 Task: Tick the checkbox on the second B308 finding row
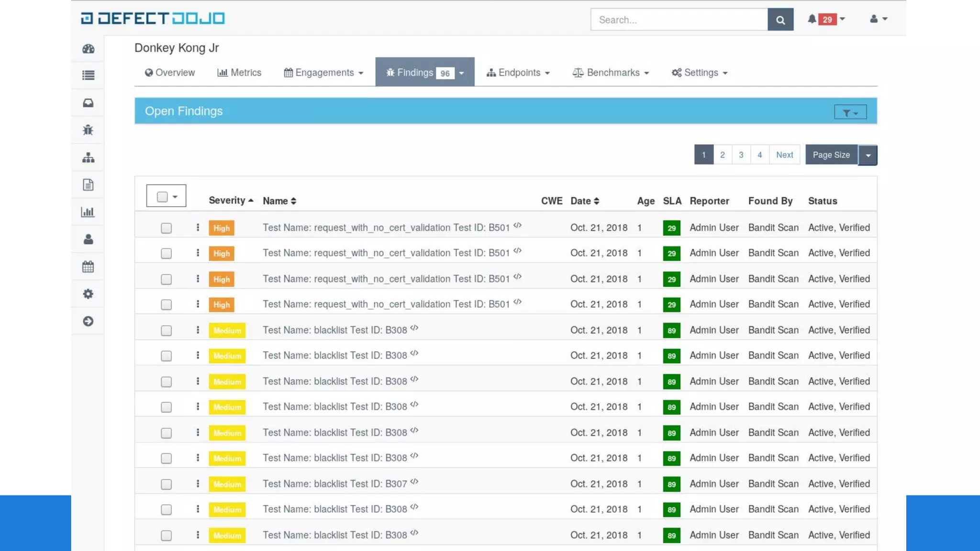[166, 356]
